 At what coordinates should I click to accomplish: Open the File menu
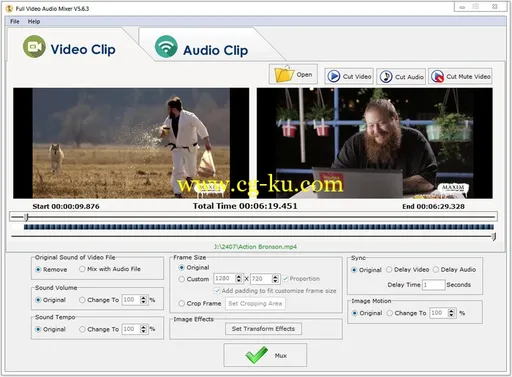15,22
